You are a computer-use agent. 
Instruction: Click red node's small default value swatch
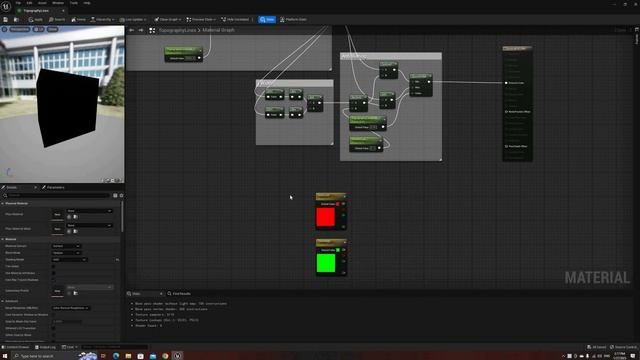coord(338,204)
